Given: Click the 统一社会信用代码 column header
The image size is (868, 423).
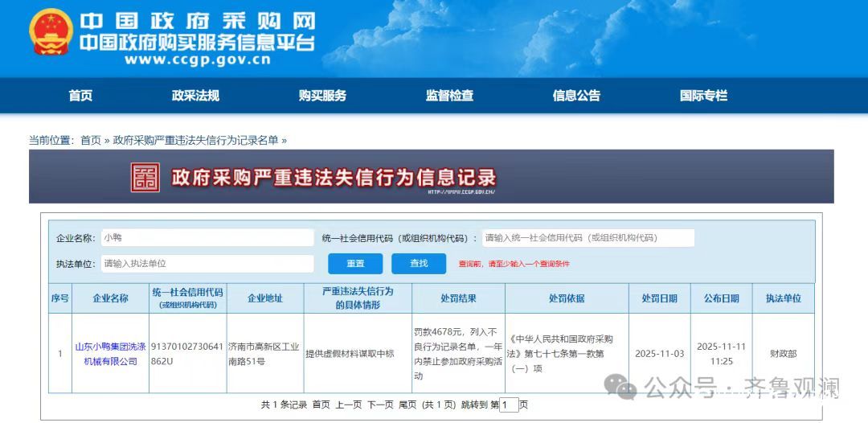Looking at the screenshot, I should click(x=187, y=298).
